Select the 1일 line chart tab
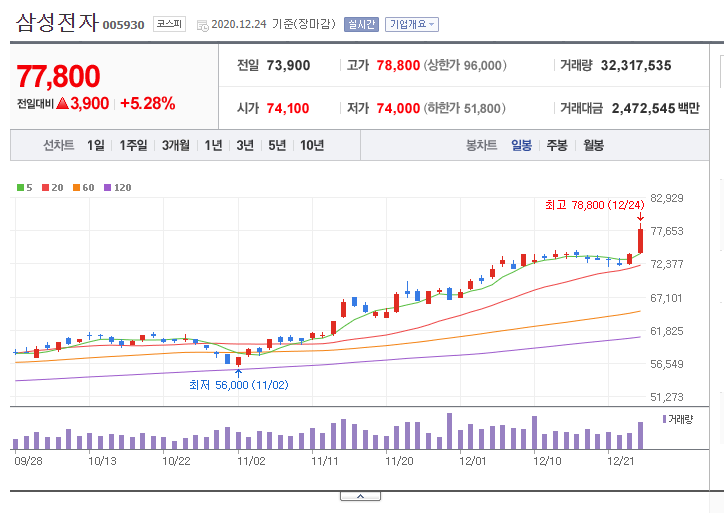The image size is (724, 513). [x=96, y=145]
